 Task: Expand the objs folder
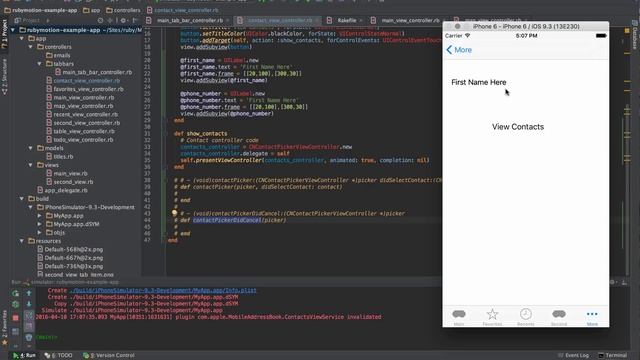coord(40,232)
